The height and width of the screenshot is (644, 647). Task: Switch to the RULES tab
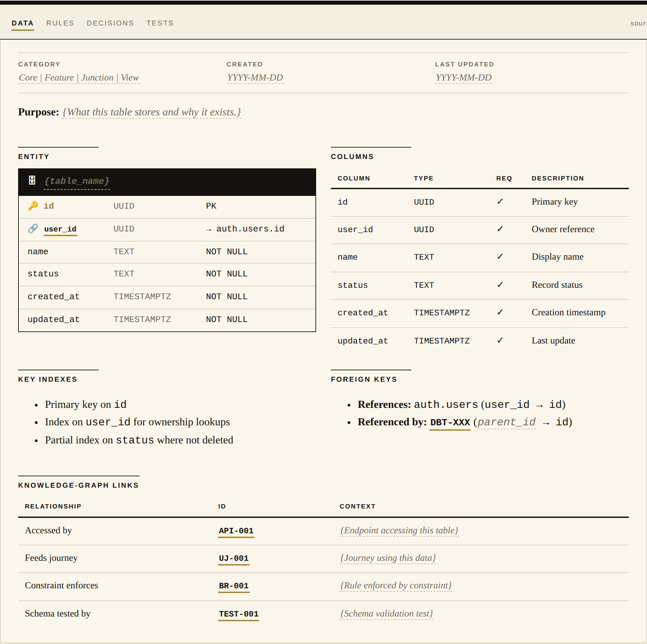60,23
